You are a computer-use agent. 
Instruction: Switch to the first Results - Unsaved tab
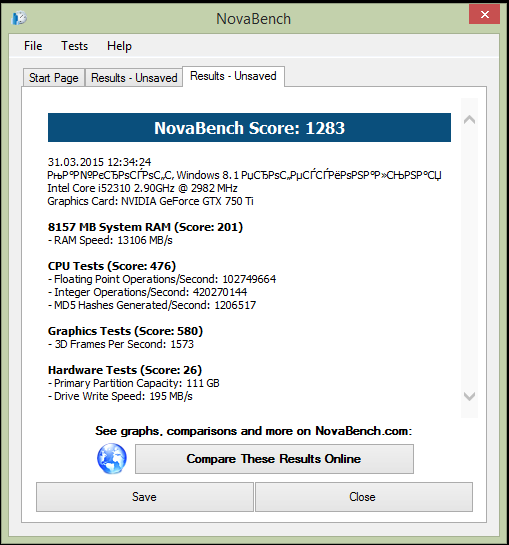tap(134, 78)
